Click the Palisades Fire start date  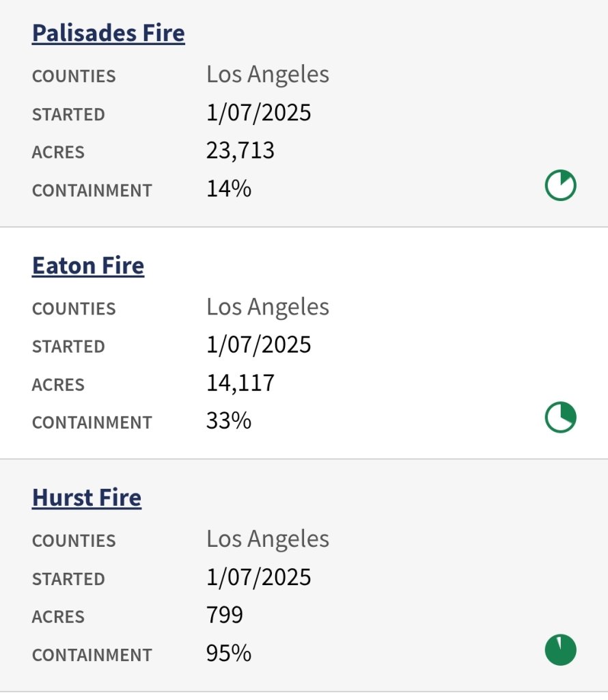click(x=259, y=113)
